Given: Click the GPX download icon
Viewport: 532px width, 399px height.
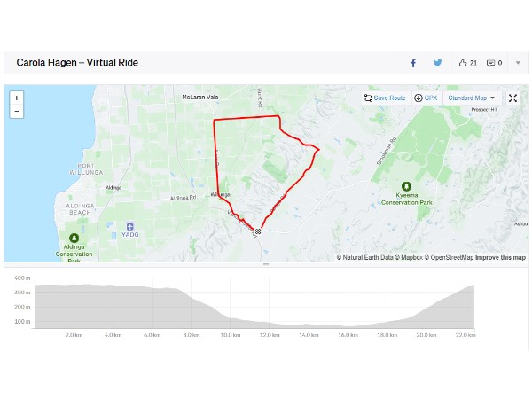Looking at the screenshot, I should click(x=419, y=98).
